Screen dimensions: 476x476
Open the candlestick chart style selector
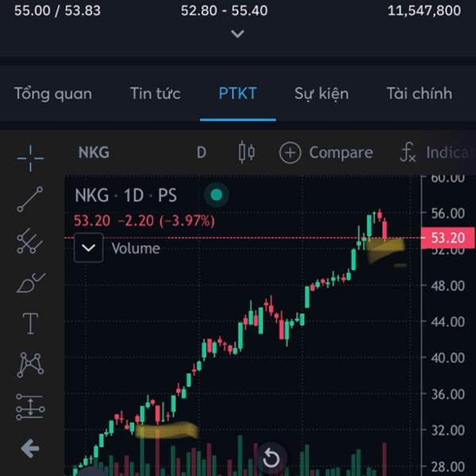click(x=247, y=152)
